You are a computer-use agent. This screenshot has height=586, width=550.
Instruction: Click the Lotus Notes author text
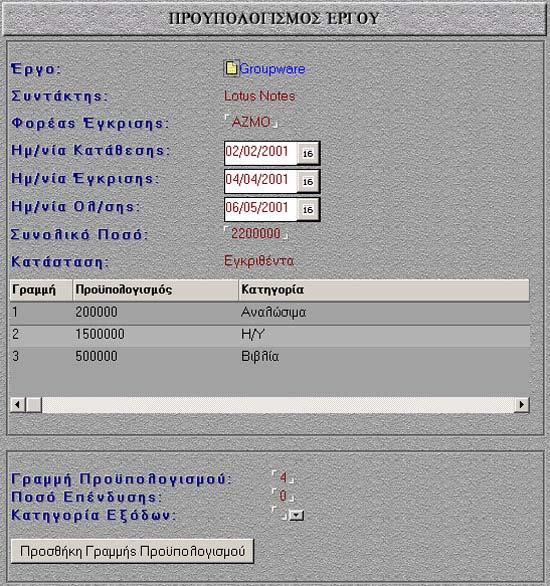tap(260, 96)
